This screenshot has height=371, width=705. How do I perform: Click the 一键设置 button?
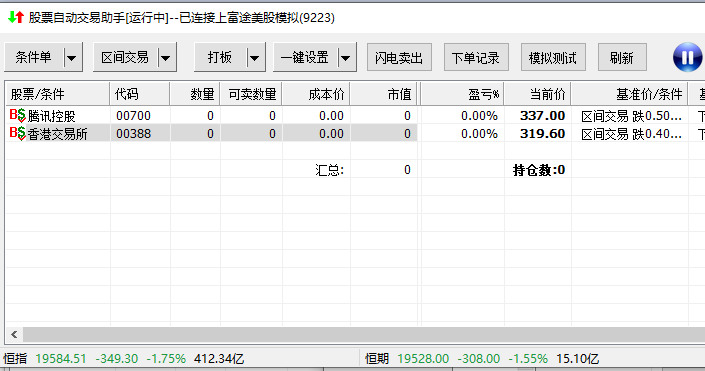click(x=305, y=58)
